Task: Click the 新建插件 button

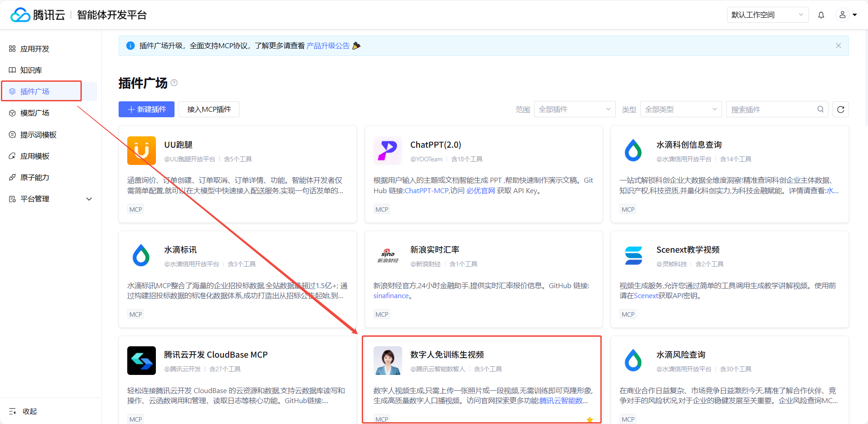Action: (146, 109)
